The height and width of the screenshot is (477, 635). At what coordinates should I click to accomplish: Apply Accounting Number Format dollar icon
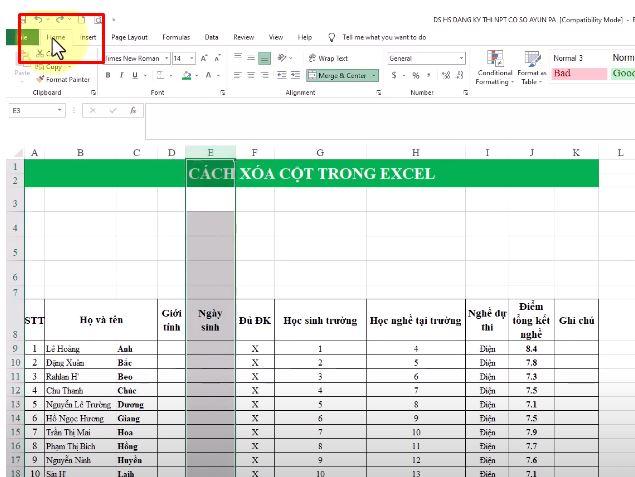coord(394,75)
